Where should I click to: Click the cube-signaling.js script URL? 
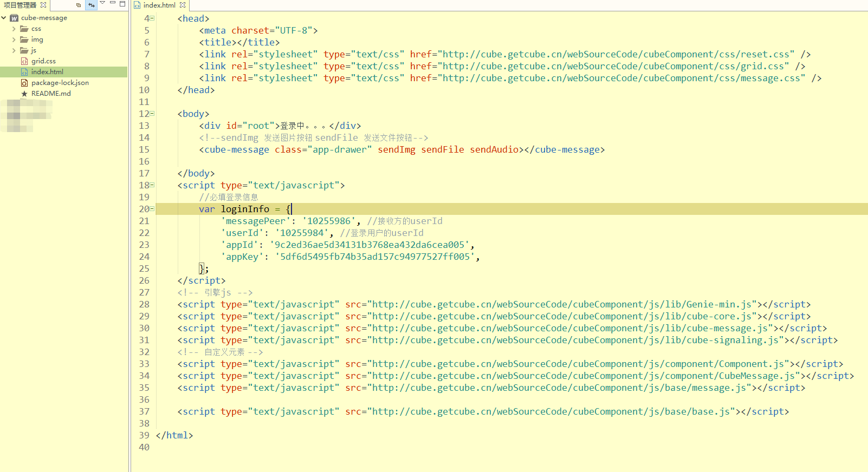point(575,340)
